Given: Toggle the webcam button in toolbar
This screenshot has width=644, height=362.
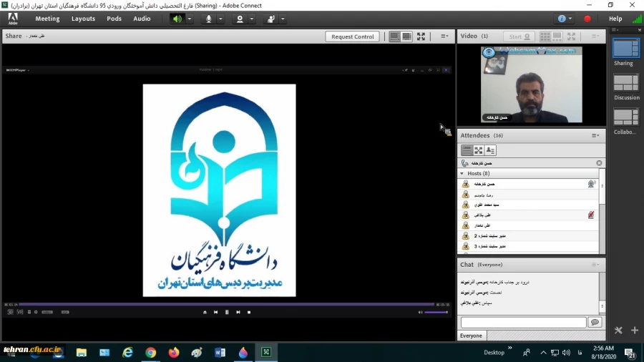Looking at the screenshot, I should tap(240, 19).
